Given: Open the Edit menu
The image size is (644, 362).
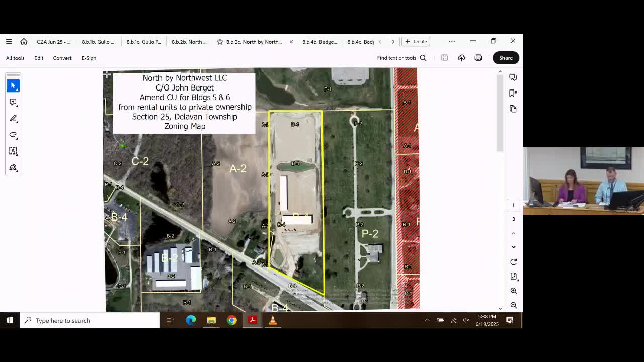Looking at the screenshot, I should [39, 58].
